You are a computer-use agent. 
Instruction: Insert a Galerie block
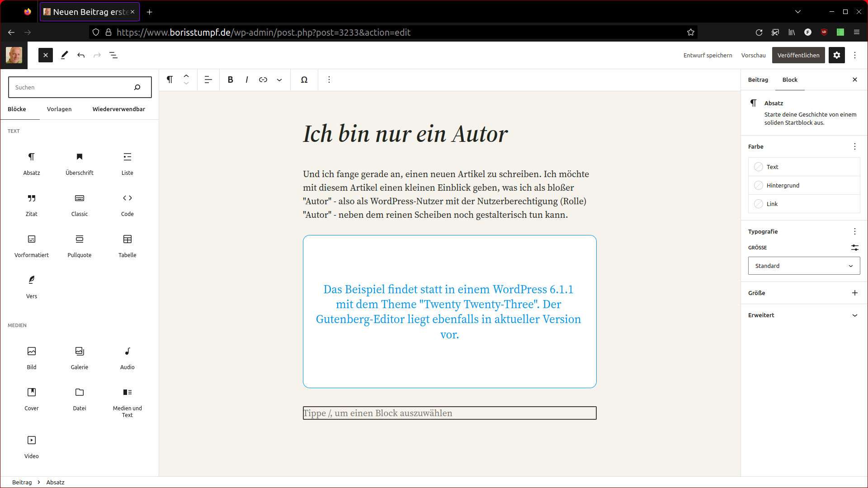pyautogui.click(x=80, y=358)
